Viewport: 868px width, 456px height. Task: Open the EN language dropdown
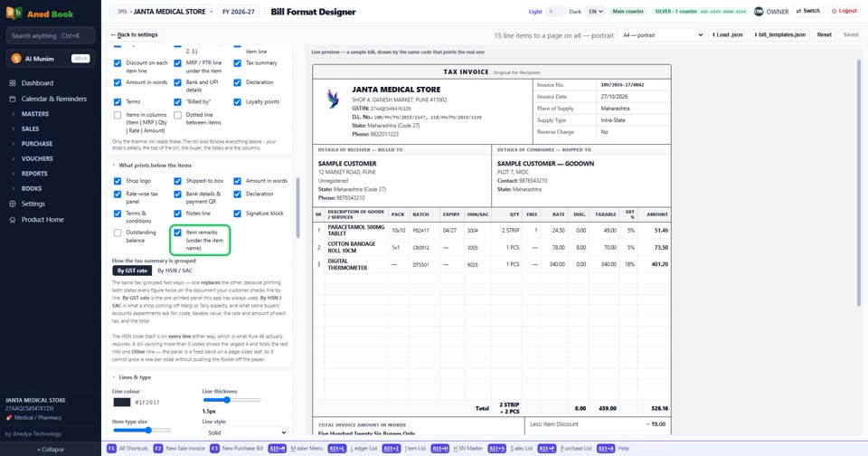[595, 11]
